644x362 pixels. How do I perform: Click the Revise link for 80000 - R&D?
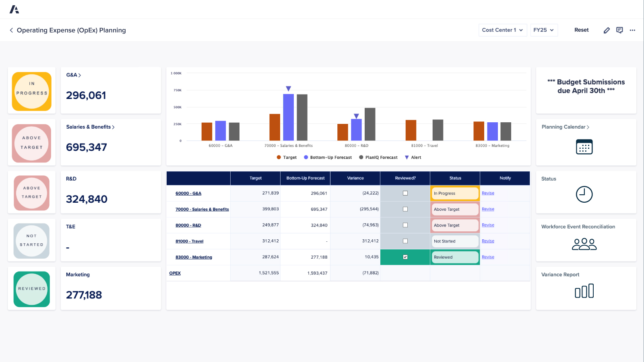(x=488, y=225)
